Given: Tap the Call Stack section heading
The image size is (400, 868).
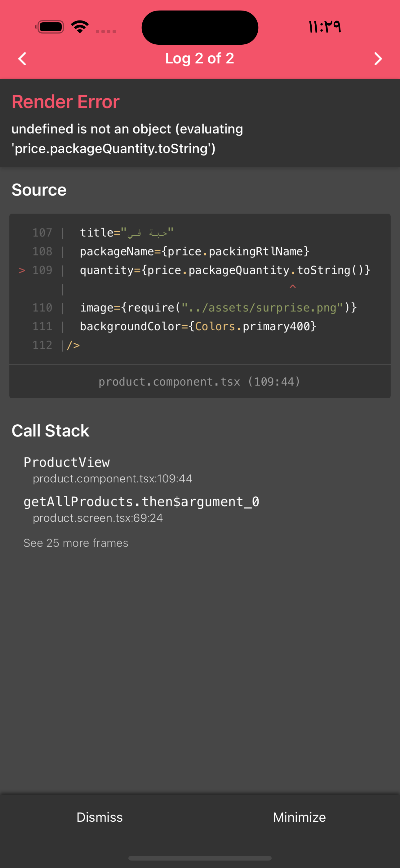Looking at the screenshot, I should point(51,431).
